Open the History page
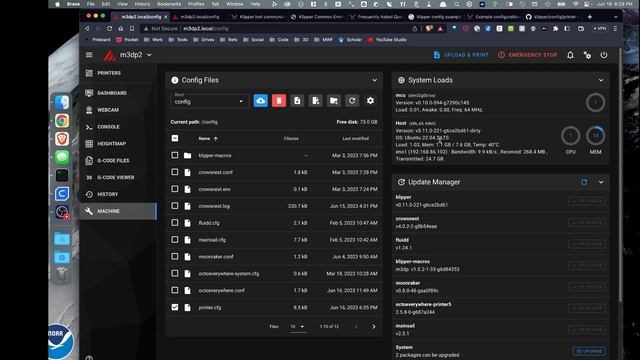 (x=118, y=194)
